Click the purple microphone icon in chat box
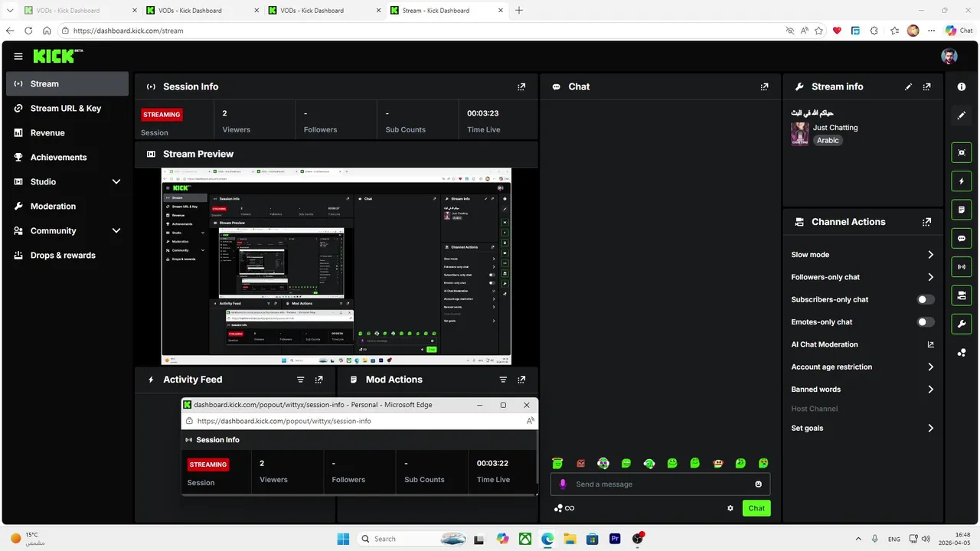 pyautogui.click(x=563, y=484)
